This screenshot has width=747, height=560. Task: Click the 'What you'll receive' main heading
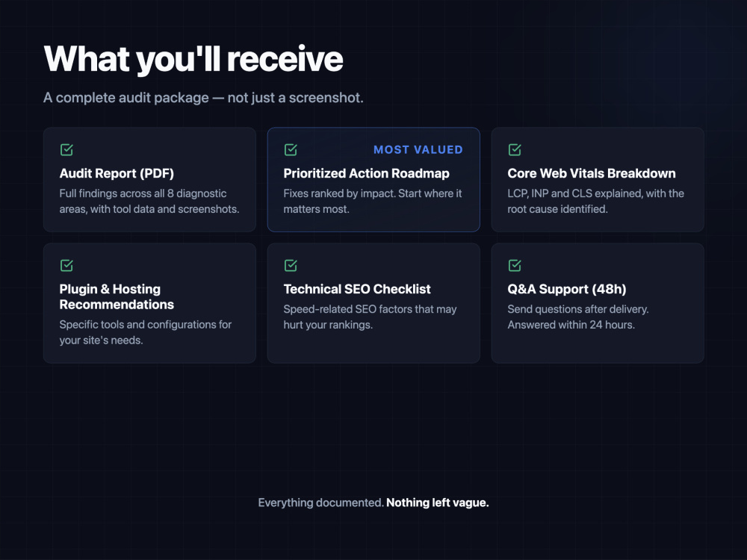(x=193, y=59)
